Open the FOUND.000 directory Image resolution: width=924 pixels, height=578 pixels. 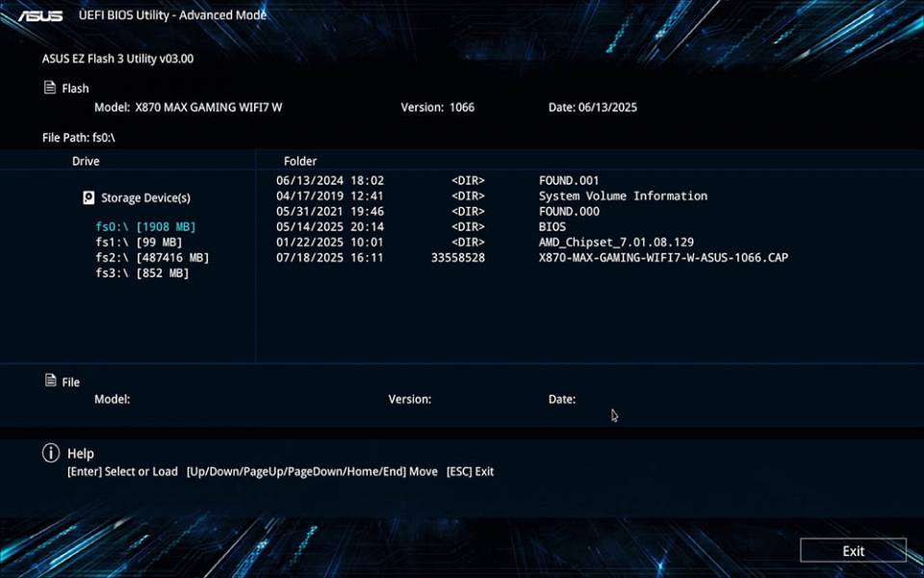[x=569, y=211]
